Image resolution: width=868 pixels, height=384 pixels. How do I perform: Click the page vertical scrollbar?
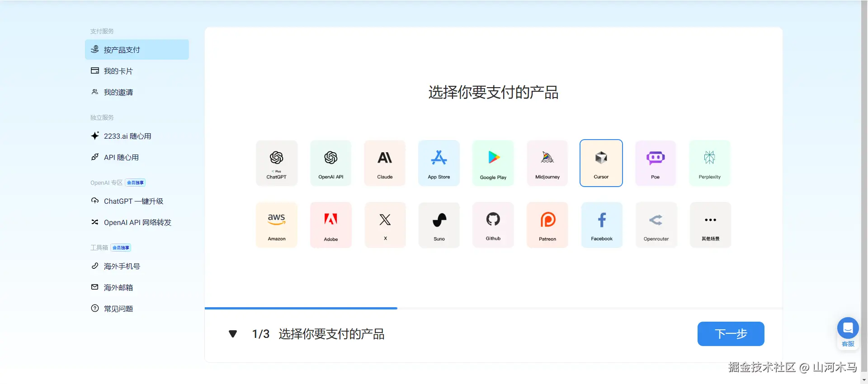point(864,185)
